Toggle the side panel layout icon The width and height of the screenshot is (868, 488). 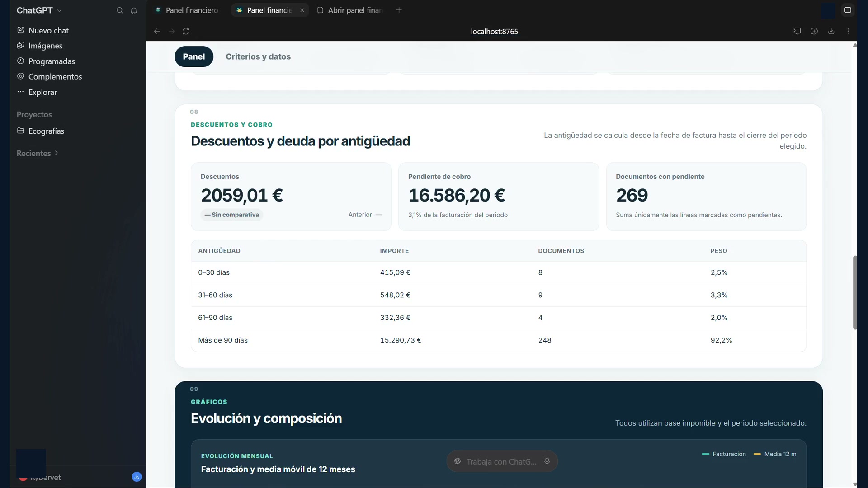point(848,10)
